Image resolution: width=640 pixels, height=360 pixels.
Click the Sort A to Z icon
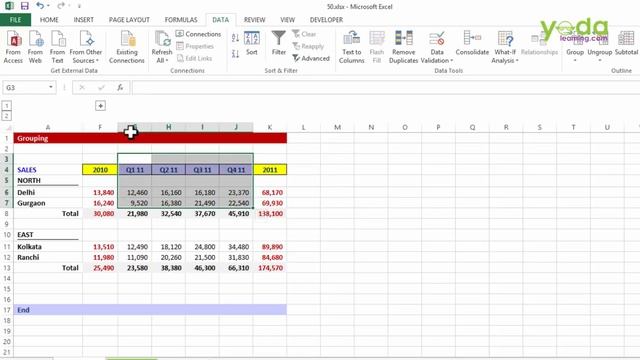236,38
